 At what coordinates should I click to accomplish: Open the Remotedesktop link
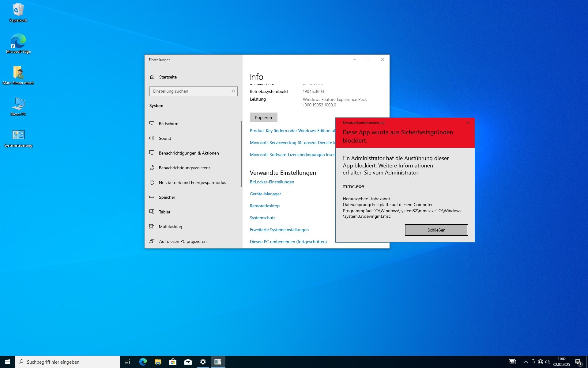(265, 206)
